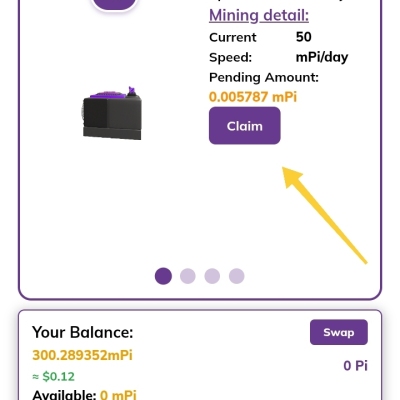This screenshot has height=400, width=400.
Task: Select the fourth carousel dot
Action: [237, 276]
